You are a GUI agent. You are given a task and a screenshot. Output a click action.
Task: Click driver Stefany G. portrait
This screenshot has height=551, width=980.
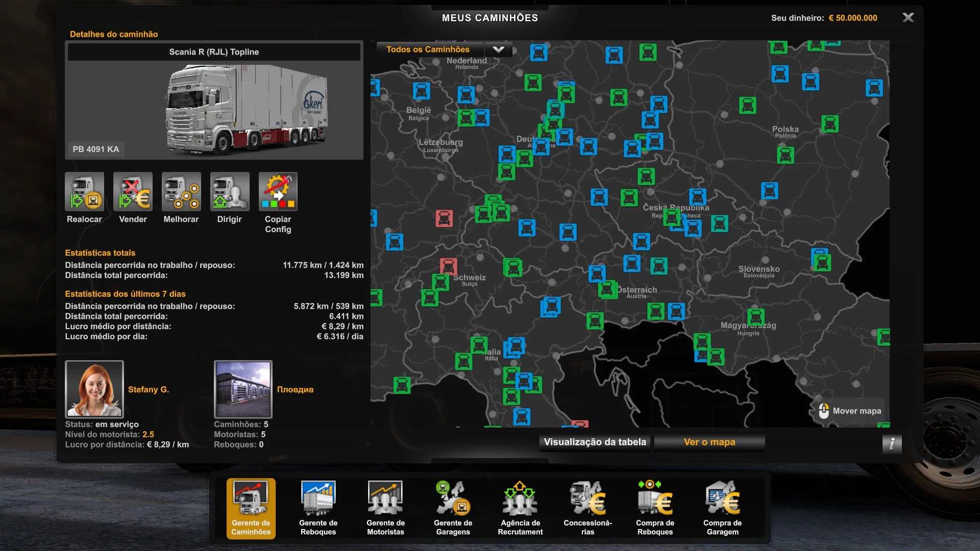click(x=94, y=389)
